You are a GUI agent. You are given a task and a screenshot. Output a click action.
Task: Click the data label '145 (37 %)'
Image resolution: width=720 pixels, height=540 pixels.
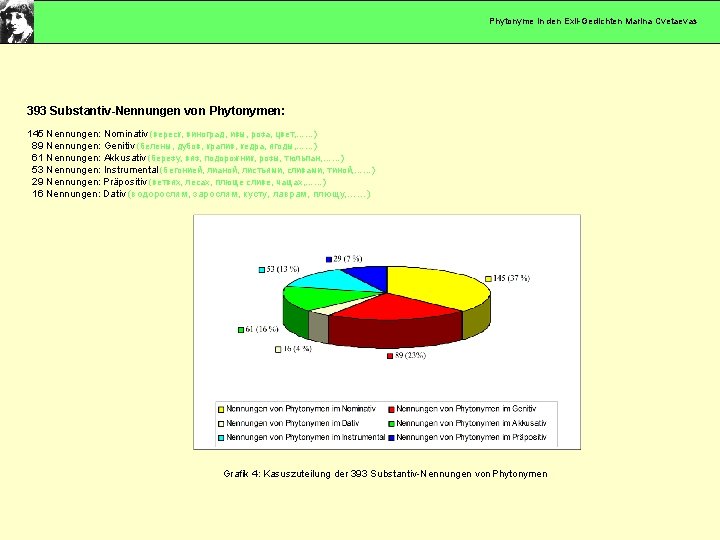pos(512,278)
